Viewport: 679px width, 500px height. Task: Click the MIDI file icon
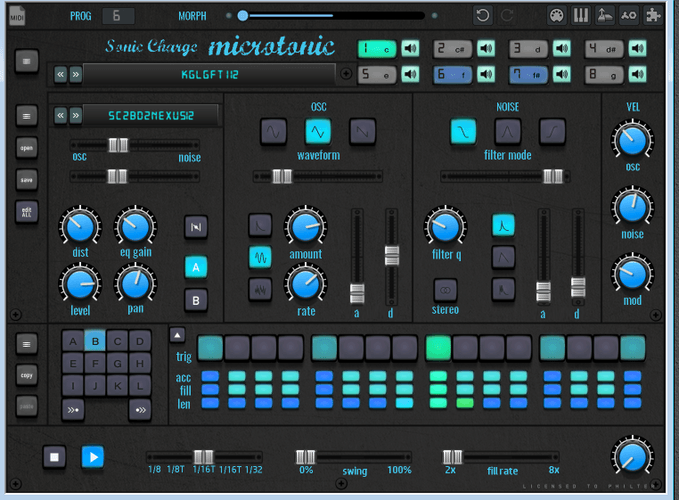point(17,16)
